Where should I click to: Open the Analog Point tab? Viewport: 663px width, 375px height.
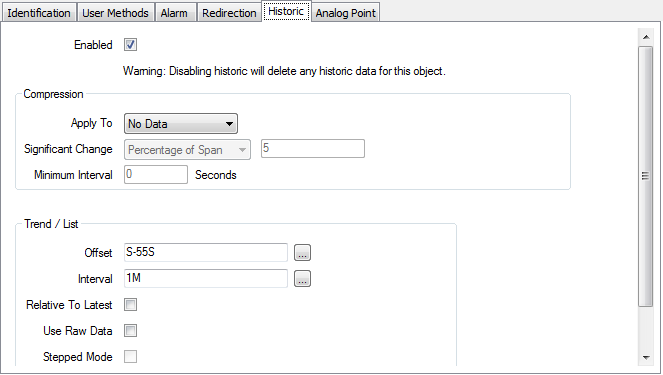pyautogui.click(x=345, y=13)
